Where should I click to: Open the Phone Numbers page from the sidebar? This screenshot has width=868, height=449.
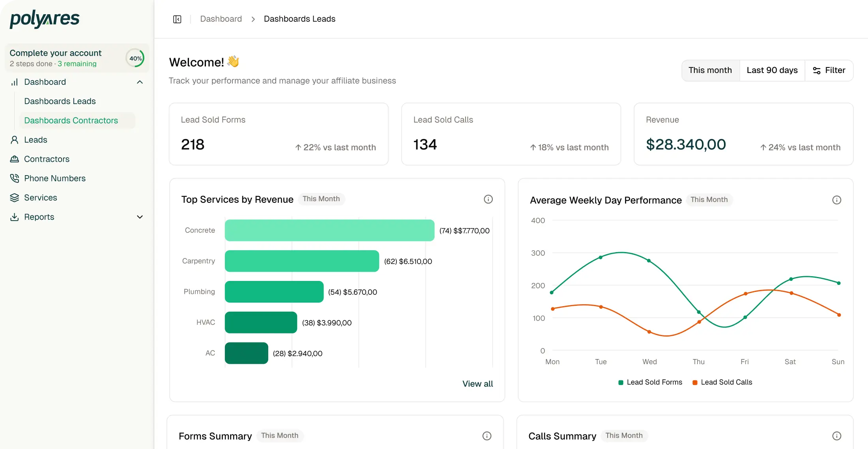click(54, 178)
